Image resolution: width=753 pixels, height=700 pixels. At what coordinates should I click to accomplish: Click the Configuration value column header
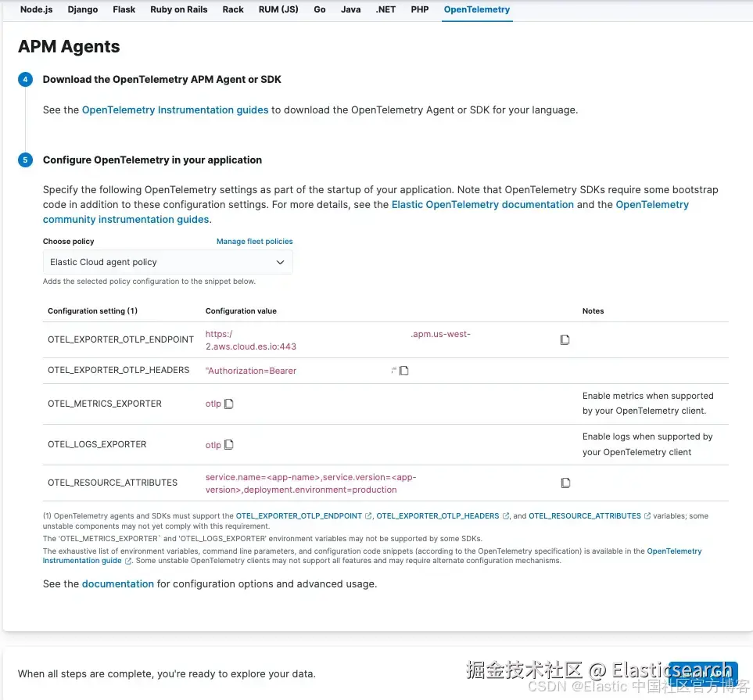pos(241,311)
